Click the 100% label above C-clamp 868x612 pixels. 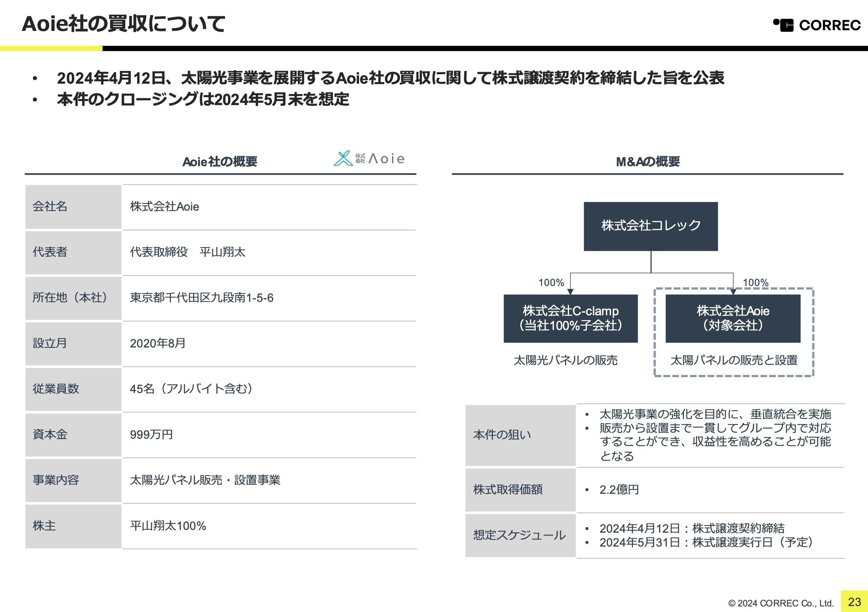(551, 283)
